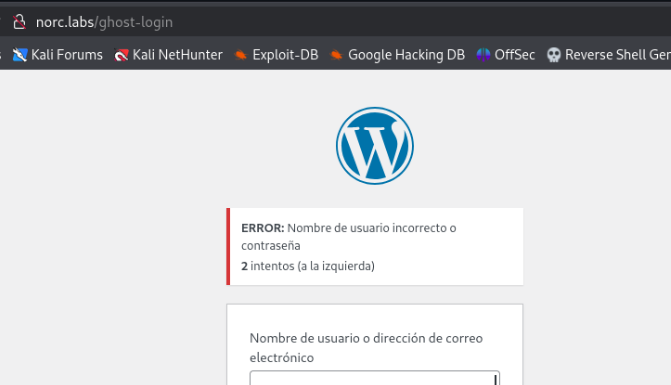
Task: Click the Reverse Shell skull icon
Action: pyautogui.click(x=554, y=55)
